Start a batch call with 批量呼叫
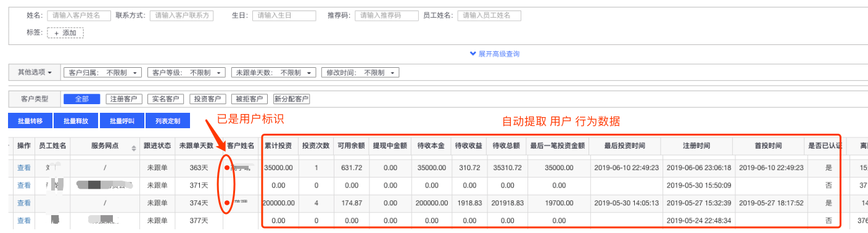Screen dimensions: 868x233 [x=122, y=121]
